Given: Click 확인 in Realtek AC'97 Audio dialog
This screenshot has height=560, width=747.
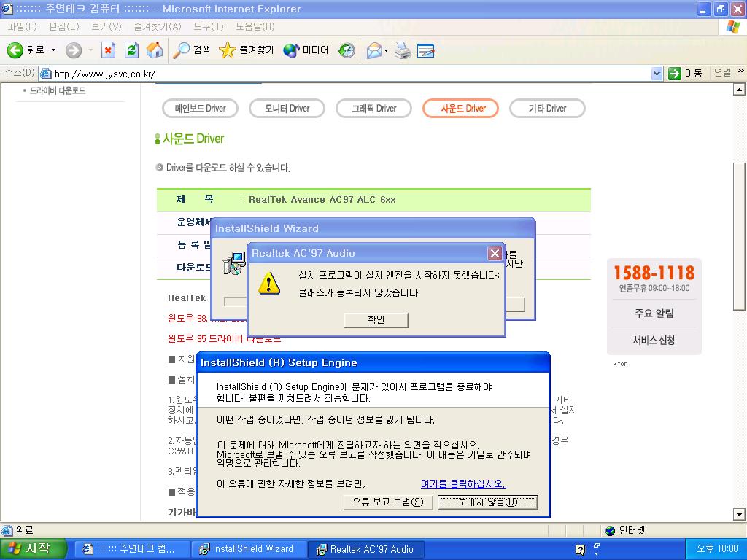Looking at the screenshot, I should coord(376,319).
